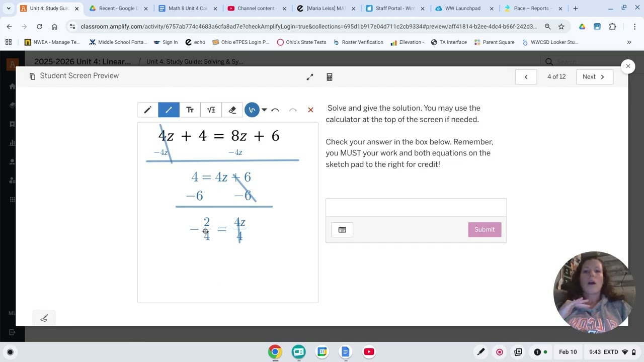Image resolution: width=644 pixels, height=362 pixels.
Task: Submit the answer
Action: [x=485, y=230]
